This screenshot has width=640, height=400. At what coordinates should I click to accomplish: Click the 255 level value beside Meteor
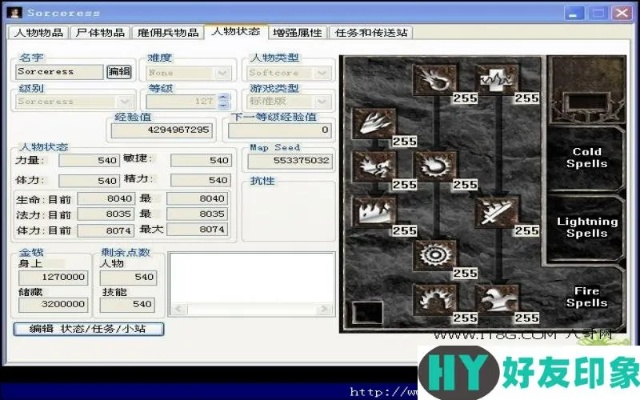point(465,273)
